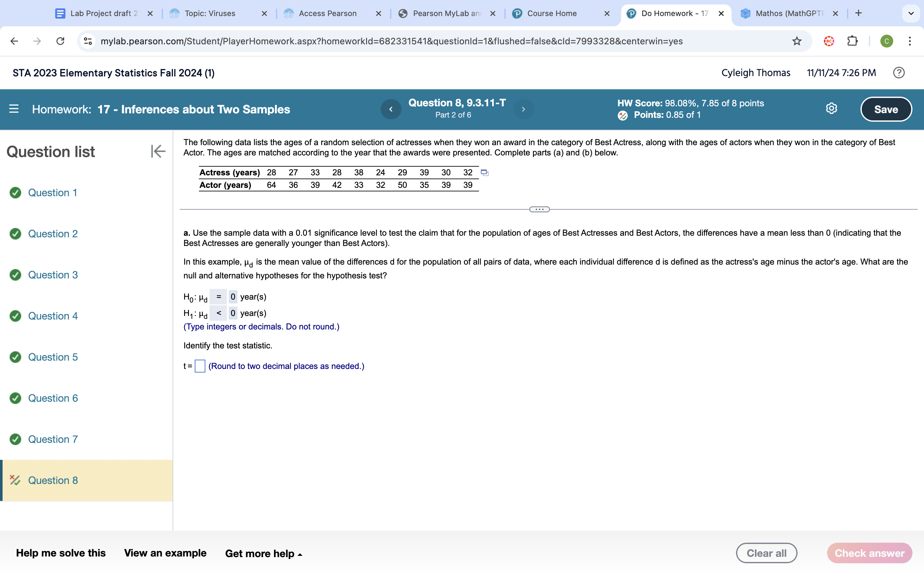924x578 pixels.
Task: Open the help question mark icon
Action: (x=899, y=73)
